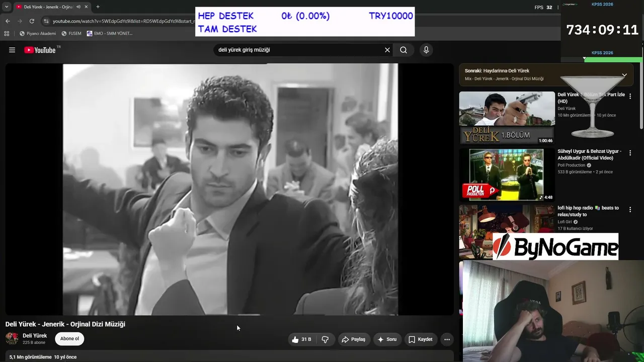Save the video with Kaydet
The image size is (644, 362).
pos(420,339)
